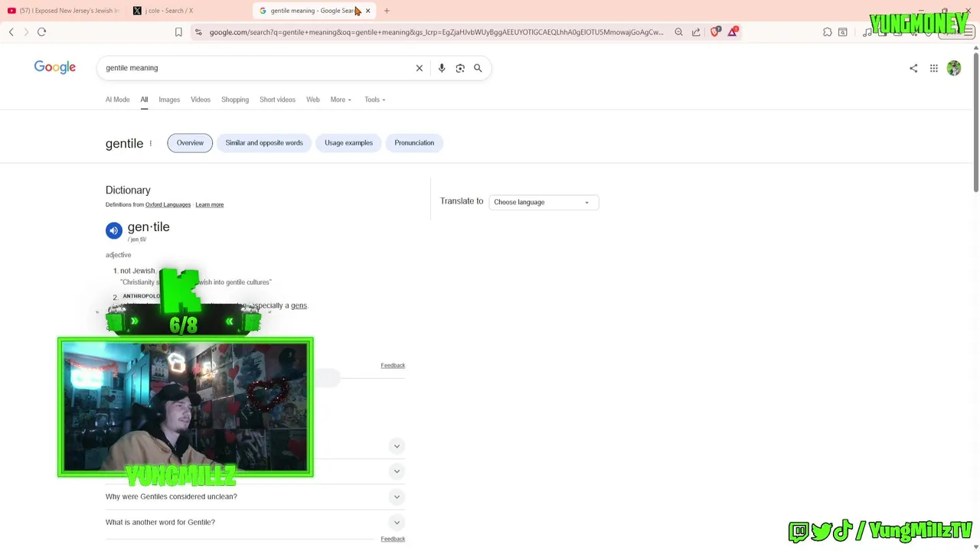Open the Google account avatar
The height and width of the screenshot is (551, 980).
(954, 68)
